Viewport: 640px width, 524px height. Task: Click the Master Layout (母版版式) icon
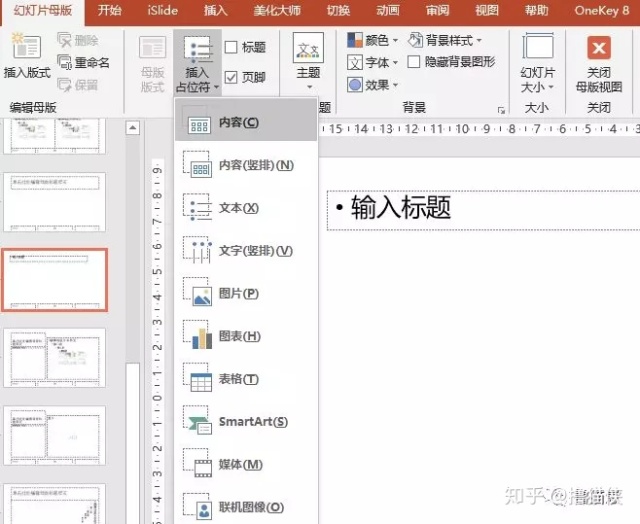pos(152,47)
